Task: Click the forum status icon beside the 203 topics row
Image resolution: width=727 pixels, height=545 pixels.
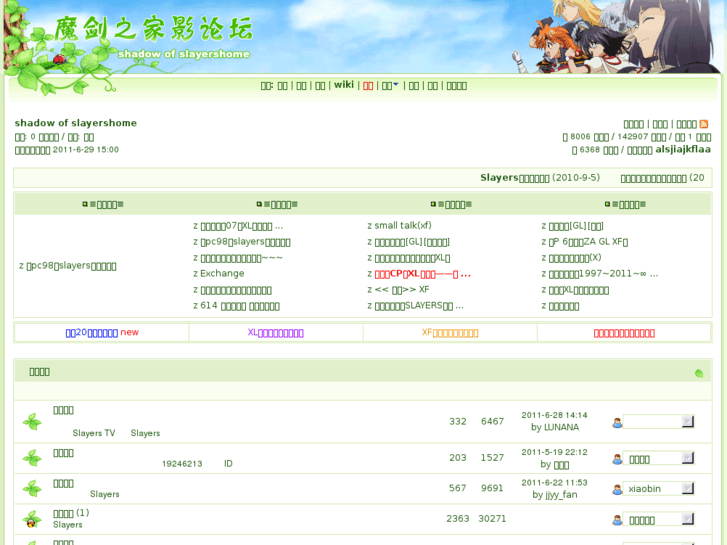Action: click(x=32, y=458)
